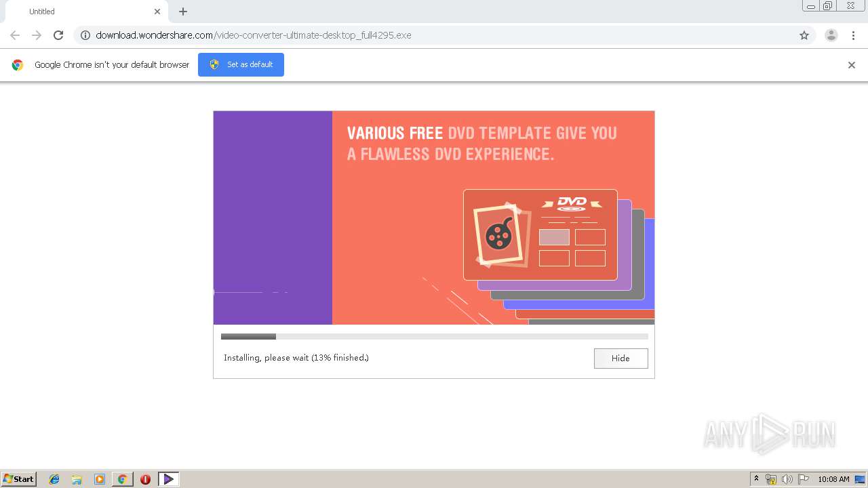Click the 'VARIOUS FREE DVD TEMPLATE' headline
The width and height of the screenshot is (868, 488).
(482, 143)
